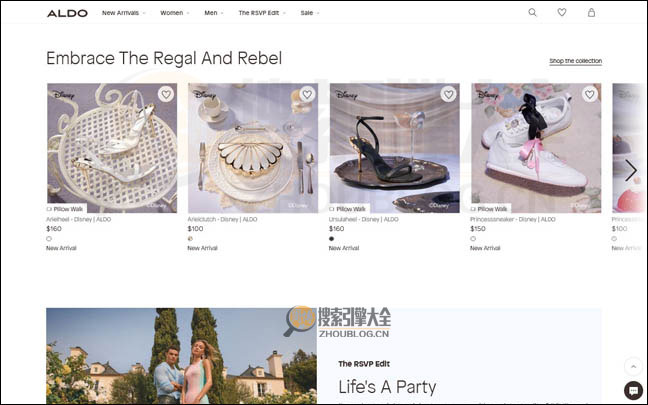Open the shopping bag icon

click(591, 13)
